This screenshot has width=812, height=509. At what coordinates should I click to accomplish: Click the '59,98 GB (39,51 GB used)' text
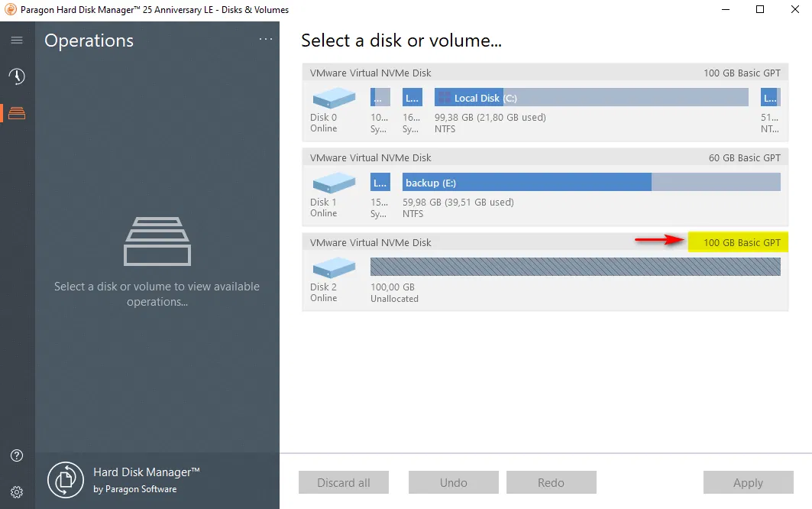click(x=458, y=203)
